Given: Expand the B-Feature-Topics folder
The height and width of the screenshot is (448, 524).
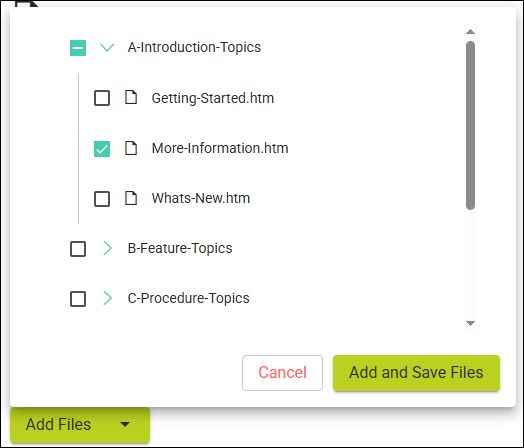Looking at the screenshot, I should [x=107, y=248].
